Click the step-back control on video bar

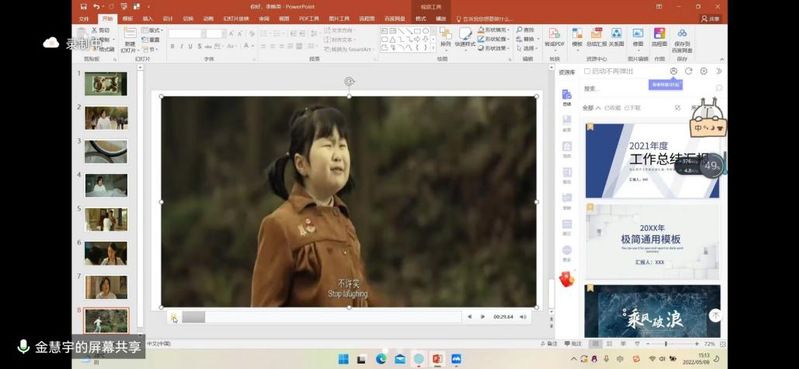(x=469, y=317)
